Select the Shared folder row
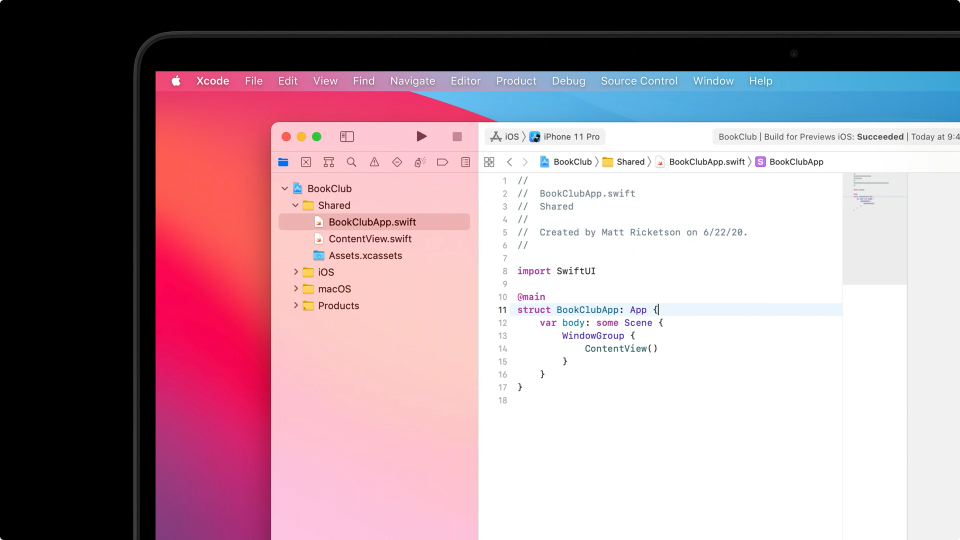 375,205
